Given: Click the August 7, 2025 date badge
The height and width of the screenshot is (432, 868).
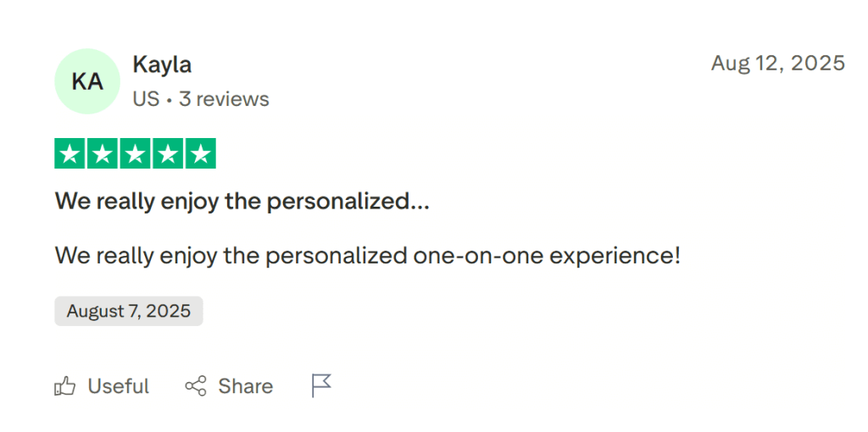Looking at the screenshot, I should pos(129,312).
